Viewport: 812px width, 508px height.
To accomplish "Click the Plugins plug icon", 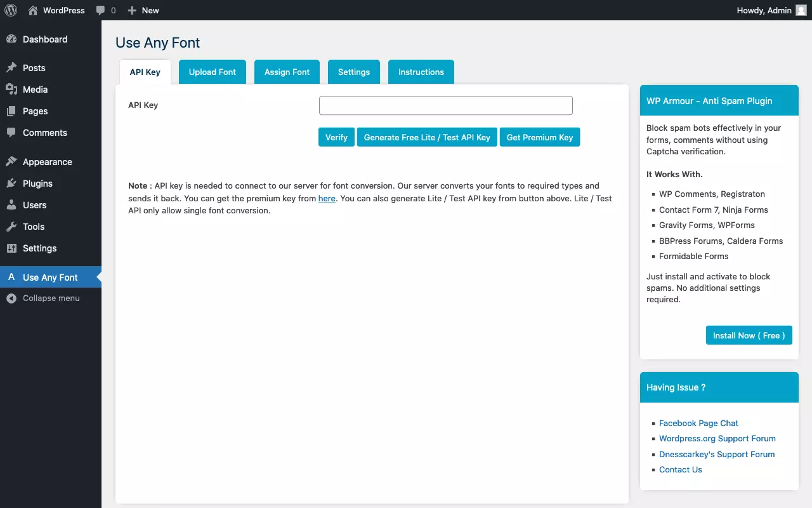I will pos(11,184).
